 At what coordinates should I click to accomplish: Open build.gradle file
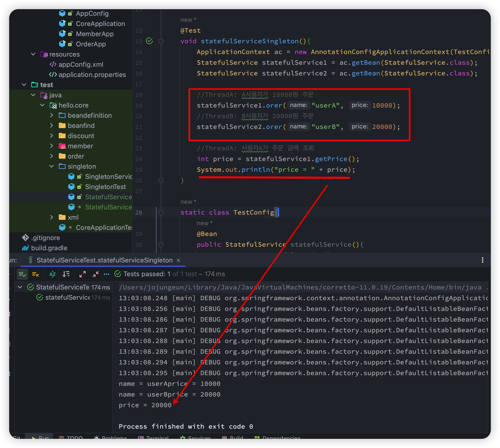49,248
